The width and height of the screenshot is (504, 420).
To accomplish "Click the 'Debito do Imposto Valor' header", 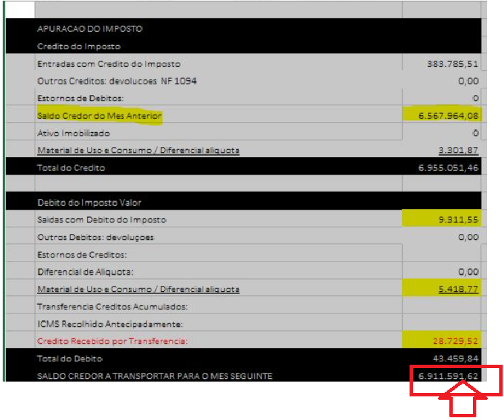I will [89, 203].
